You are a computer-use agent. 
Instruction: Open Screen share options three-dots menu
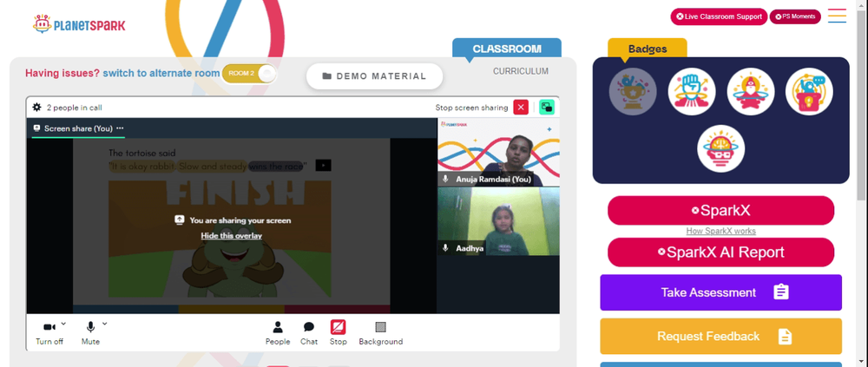coord(120,128)
